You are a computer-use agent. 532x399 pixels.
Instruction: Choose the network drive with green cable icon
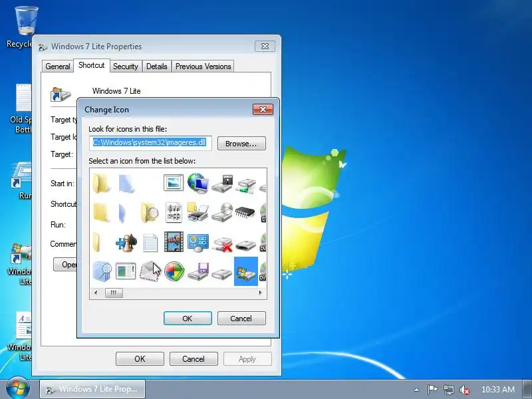point(245,186)
